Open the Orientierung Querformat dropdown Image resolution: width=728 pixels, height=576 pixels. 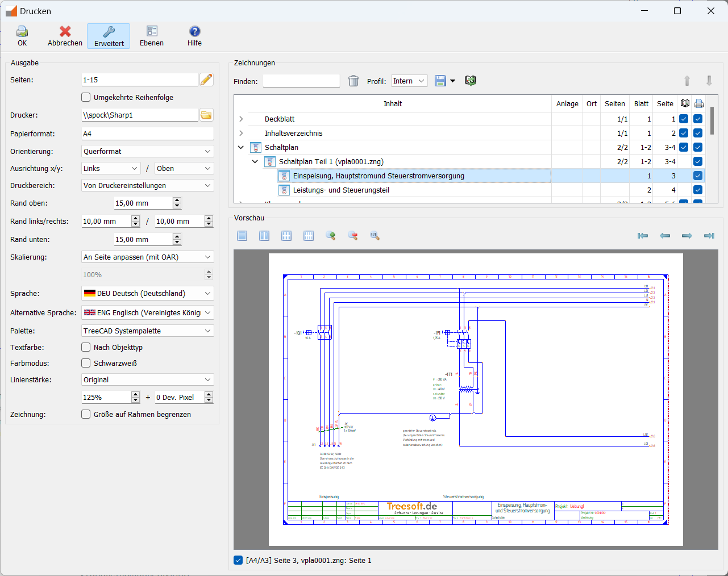tap(147, 152)
